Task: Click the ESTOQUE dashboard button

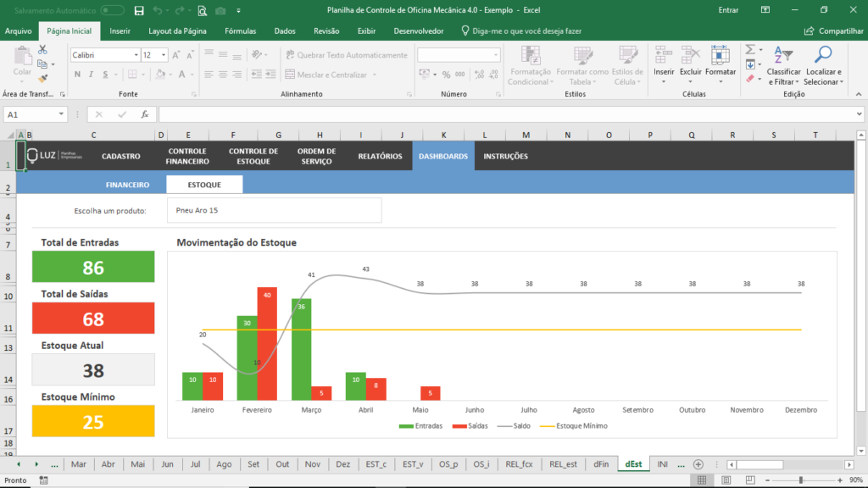Action: tap(205, 184)
